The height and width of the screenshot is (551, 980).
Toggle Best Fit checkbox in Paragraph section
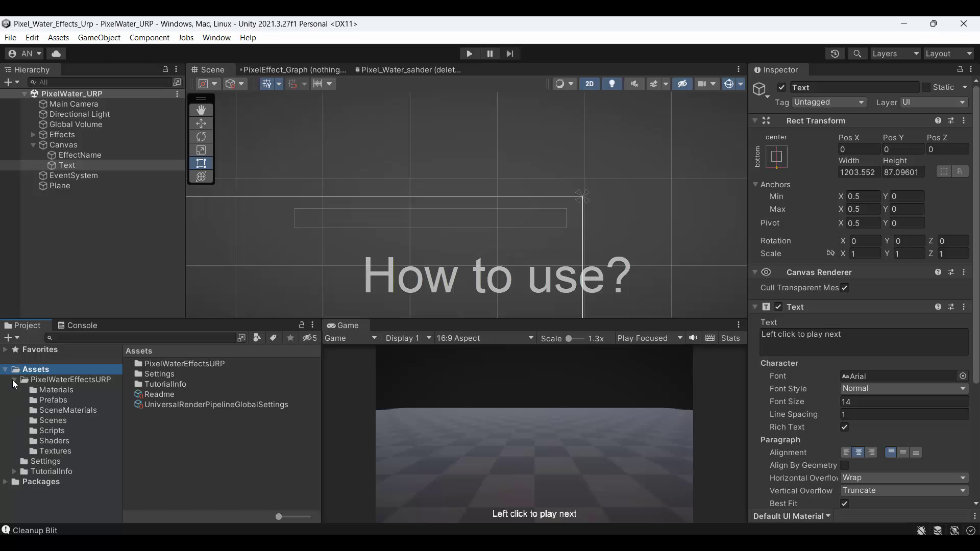pos(845,503)
